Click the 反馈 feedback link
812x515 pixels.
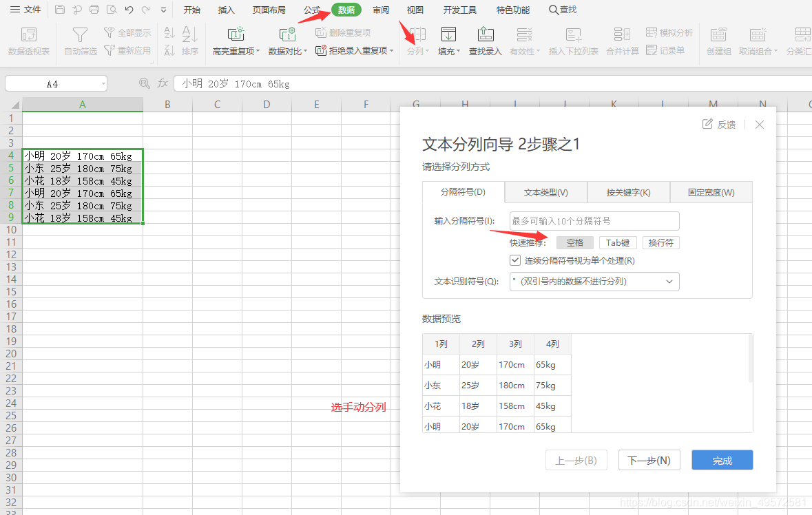point(718,124)
